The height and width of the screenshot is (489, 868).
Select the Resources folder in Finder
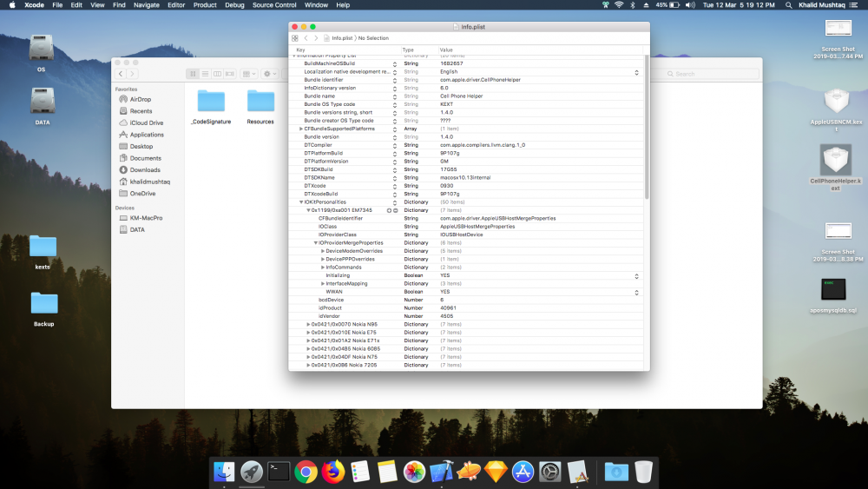tap(260, 107)
